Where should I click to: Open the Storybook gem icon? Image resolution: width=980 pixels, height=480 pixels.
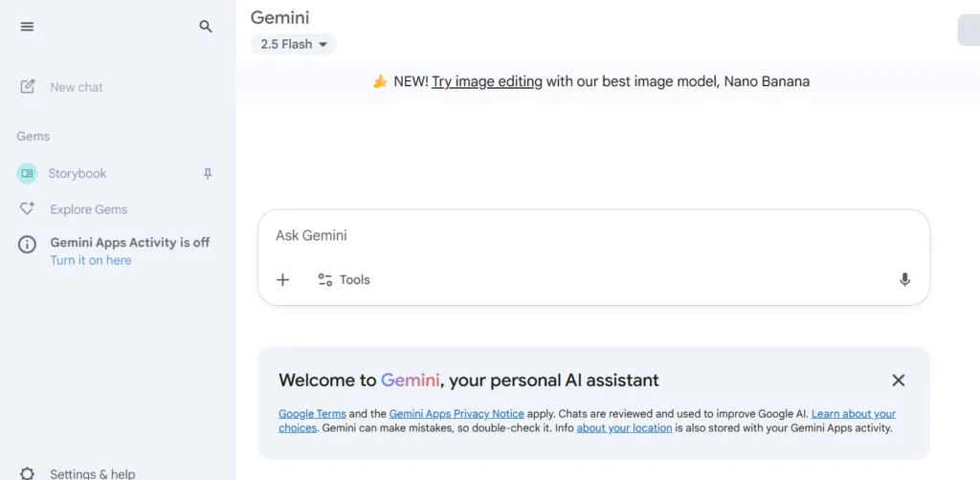click(27, 173)
